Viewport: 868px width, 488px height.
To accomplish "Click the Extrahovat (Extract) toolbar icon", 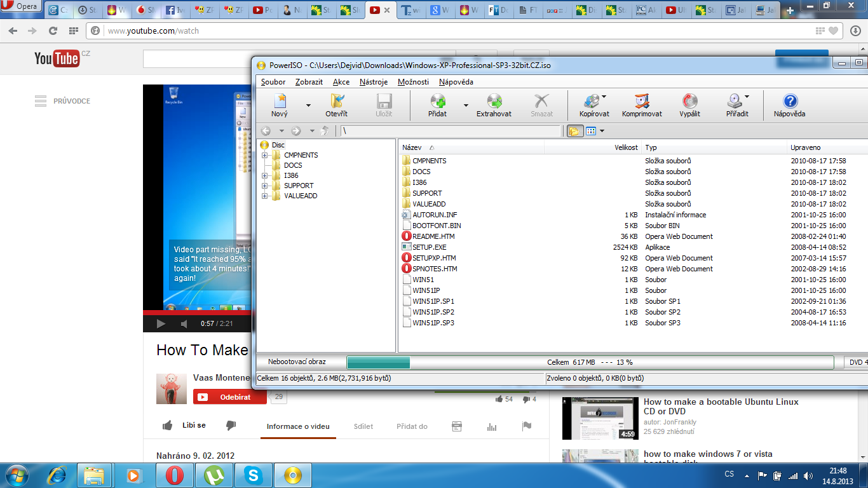I will pyautogui.click(x=494, y=102).
